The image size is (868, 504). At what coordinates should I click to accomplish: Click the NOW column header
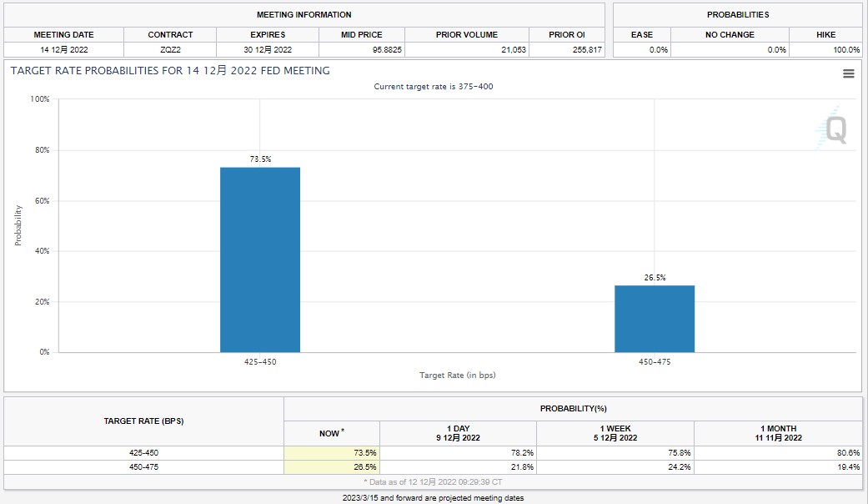click(332, 433)
